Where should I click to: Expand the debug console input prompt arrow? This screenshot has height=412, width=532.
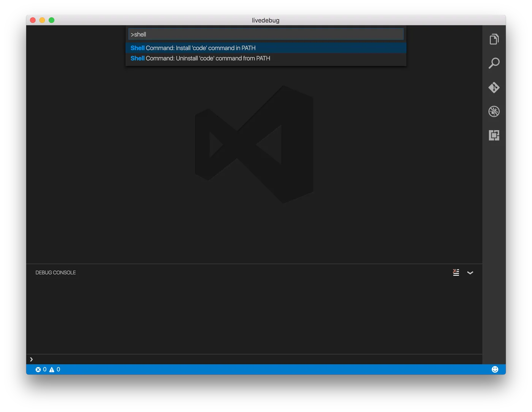pos(31,359)
